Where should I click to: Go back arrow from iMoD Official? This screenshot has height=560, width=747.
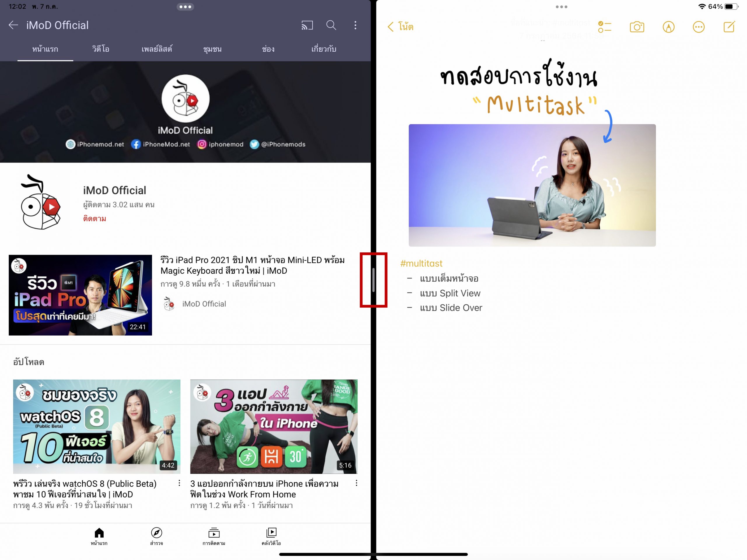click(x=13, y=25)
